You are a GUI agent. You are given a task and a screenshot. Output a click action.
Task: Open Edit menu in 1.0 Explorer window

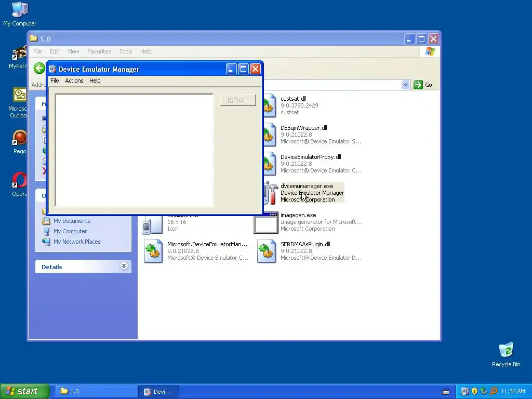[x=54, y=51]
